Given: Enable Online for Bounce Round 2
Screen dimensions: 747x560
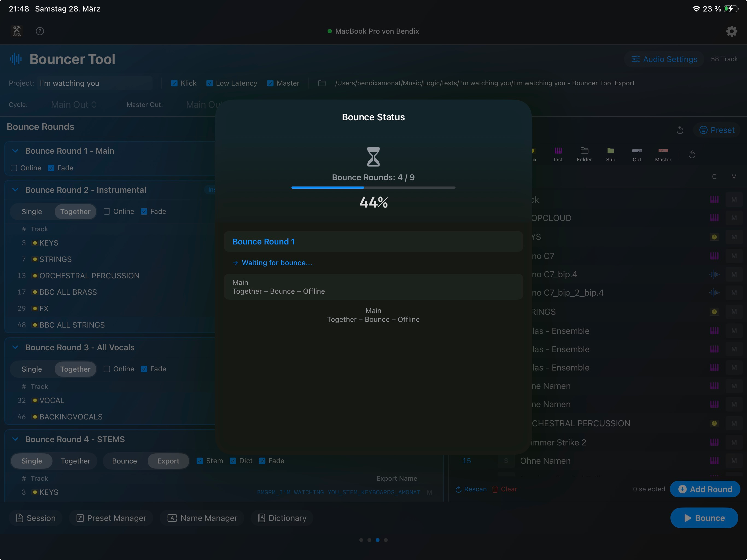Looking at the screenshot, I should click(107, 211).
